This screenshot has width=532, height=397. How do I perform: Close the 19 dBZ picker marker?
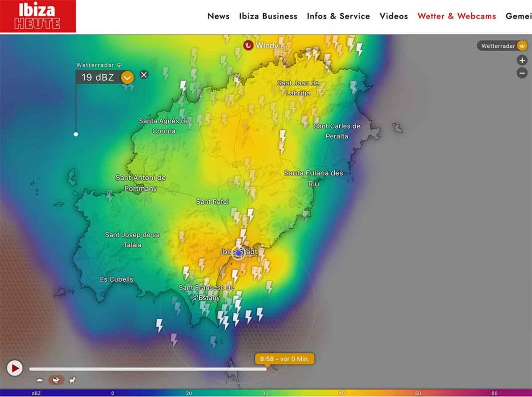[144, 75]
